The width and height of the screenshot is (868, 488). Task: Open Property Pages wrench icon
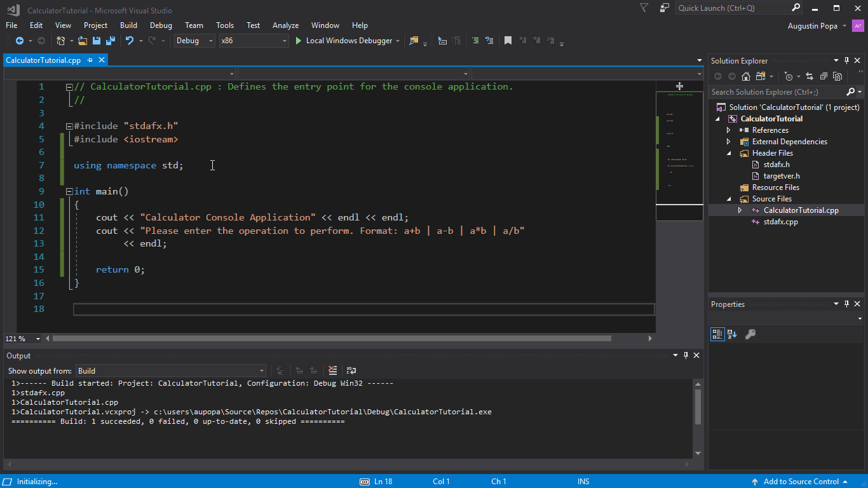click(x=750, y=334)
